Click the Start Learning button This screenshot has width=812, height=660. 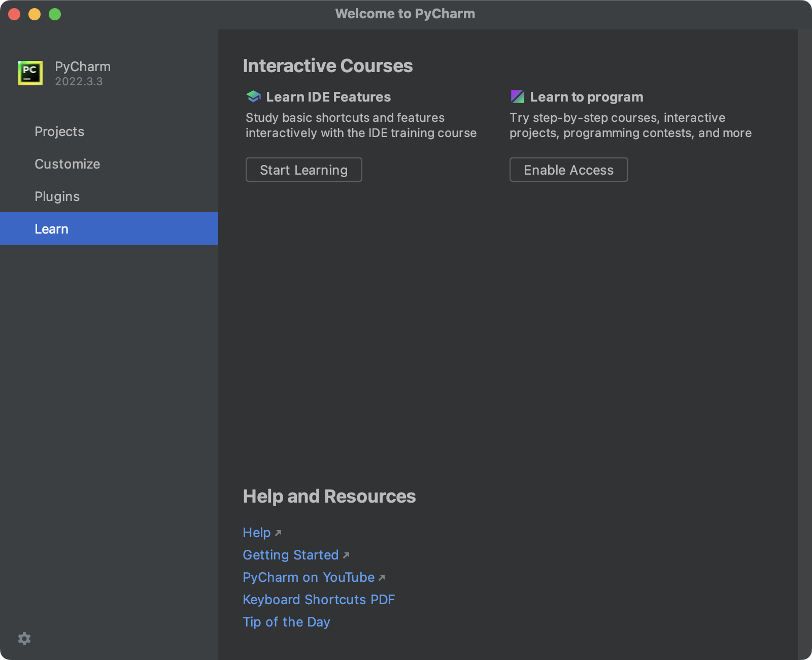coord(304,170)
